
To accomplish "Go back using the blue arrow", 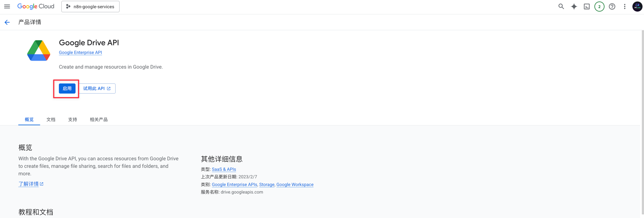I will point(7,22).
